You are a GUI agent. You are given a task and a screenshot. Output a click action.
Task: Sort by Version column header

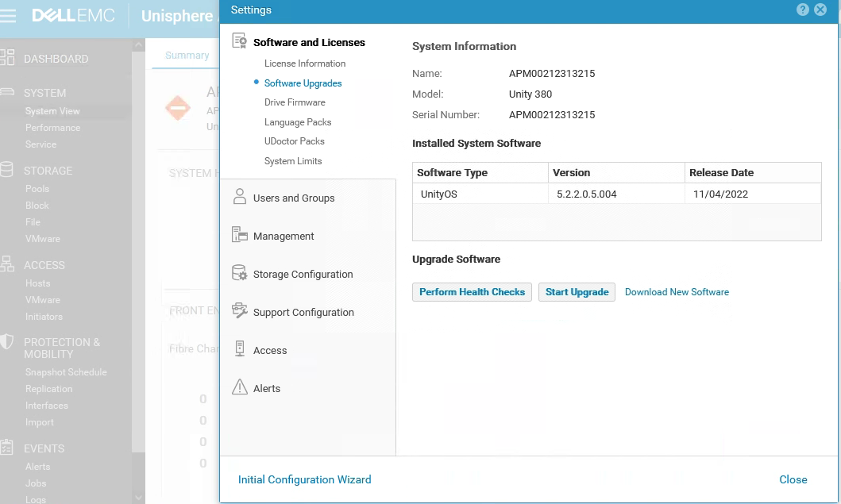[x=616, y=173]
